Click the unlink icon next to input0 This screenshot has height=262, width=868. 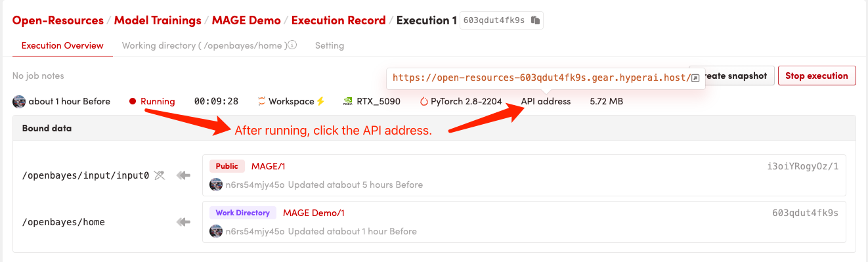coord(159,175)
